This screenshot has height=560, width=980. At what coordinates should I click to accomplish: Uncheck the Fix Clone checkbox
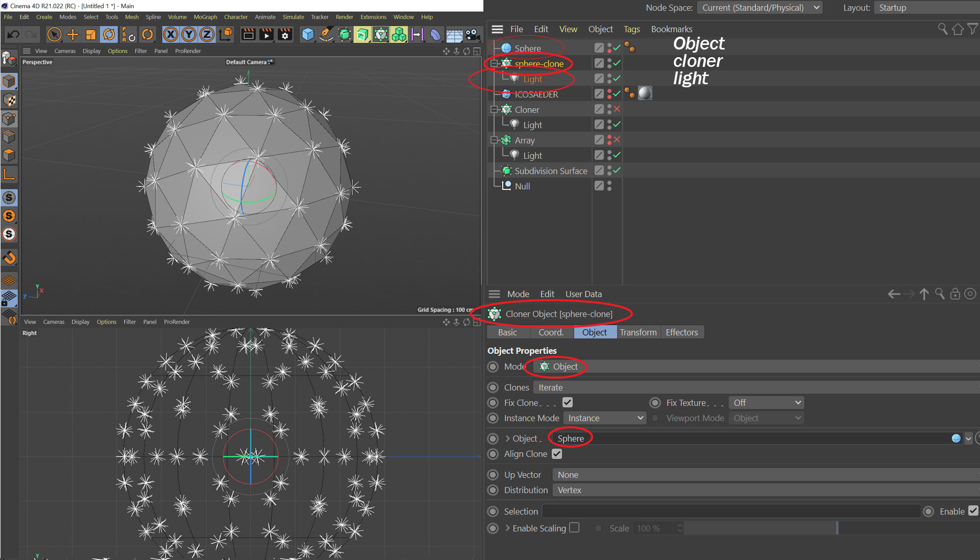point(567,402)
